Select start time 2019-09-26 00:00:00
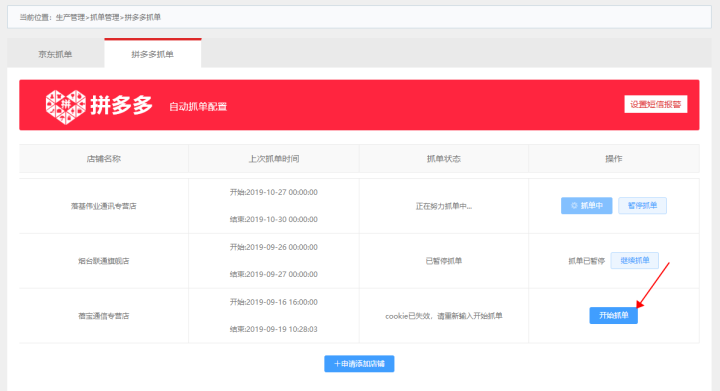Image resolution: width=720 pixels, height=391 pixels. (274, 247)
